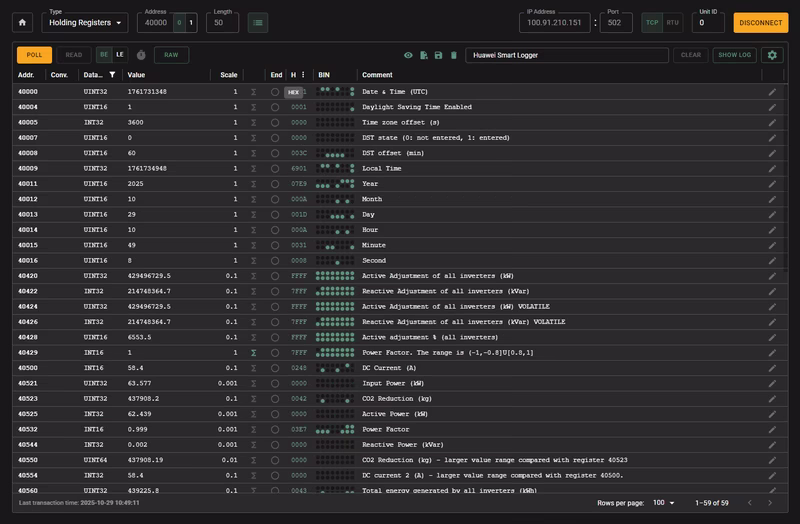
Task: Toggle endian radio for register 40004
Action: click(275, 107)
